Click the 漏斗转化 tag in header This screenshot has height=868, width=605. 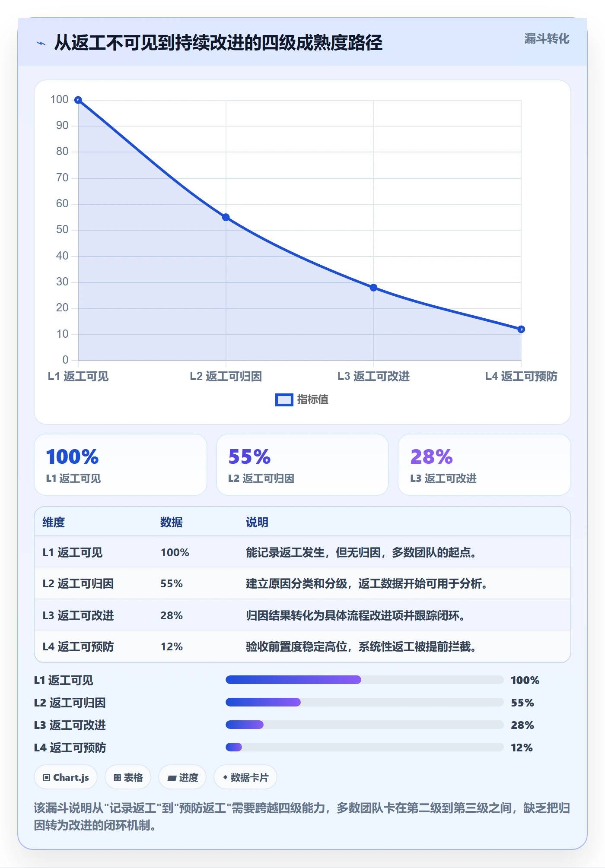pyautogui.click(x=547, y=39)
